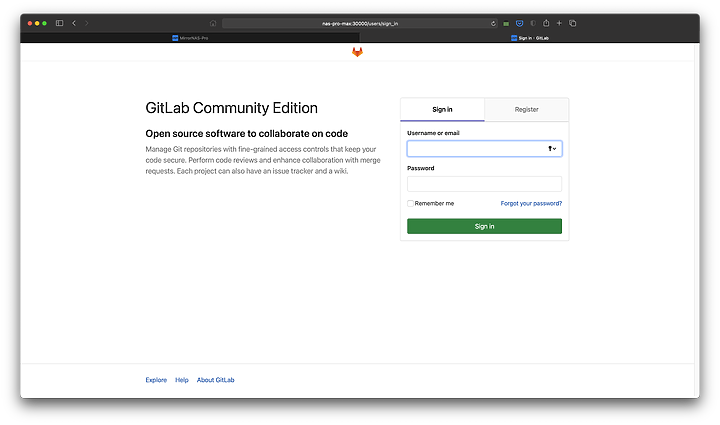Go back with the back arrow
The width and height of the screenshot is (720, 425).
coord(74,23)
